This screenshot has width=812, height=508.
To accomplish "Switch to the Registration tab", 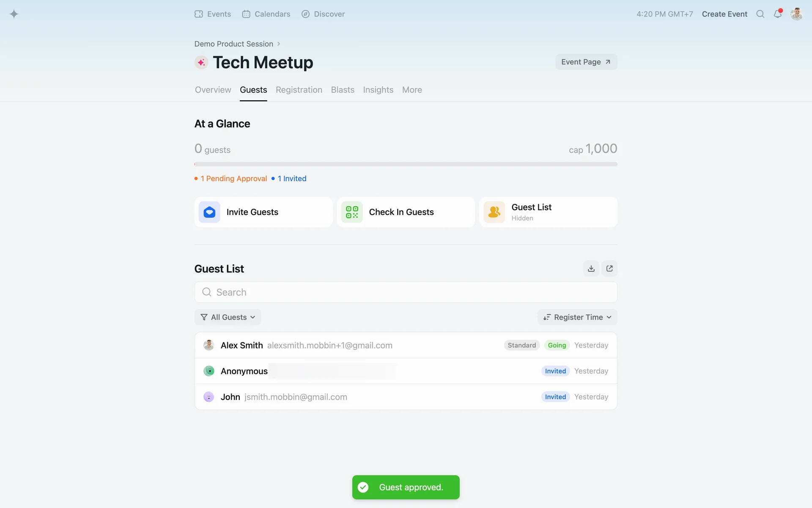I will [299, 90].
